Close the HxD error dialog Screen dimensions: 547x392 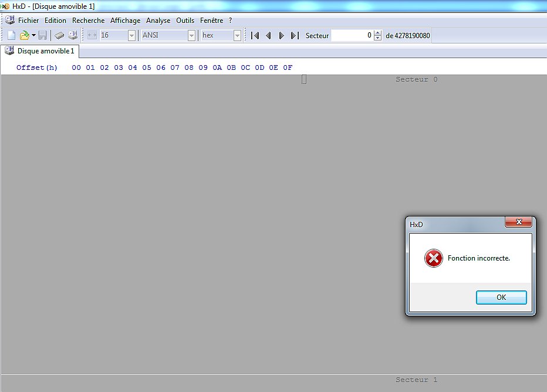pos(518,222)
